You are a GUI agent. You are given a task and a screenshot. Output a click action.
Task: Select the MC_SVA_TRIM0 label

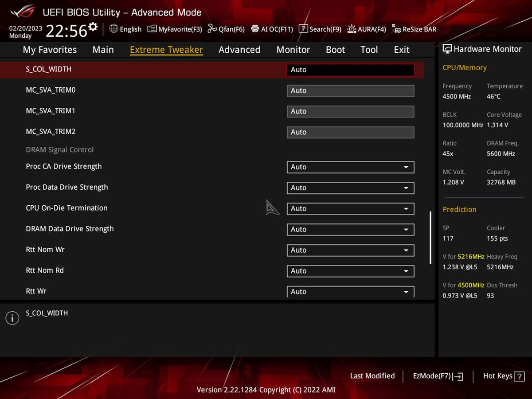tap(51, 90)
